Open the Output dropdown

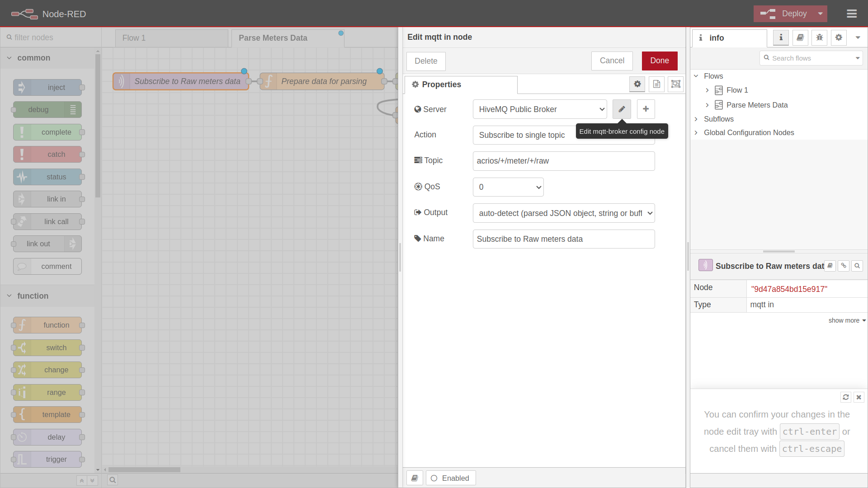point(563,213)
